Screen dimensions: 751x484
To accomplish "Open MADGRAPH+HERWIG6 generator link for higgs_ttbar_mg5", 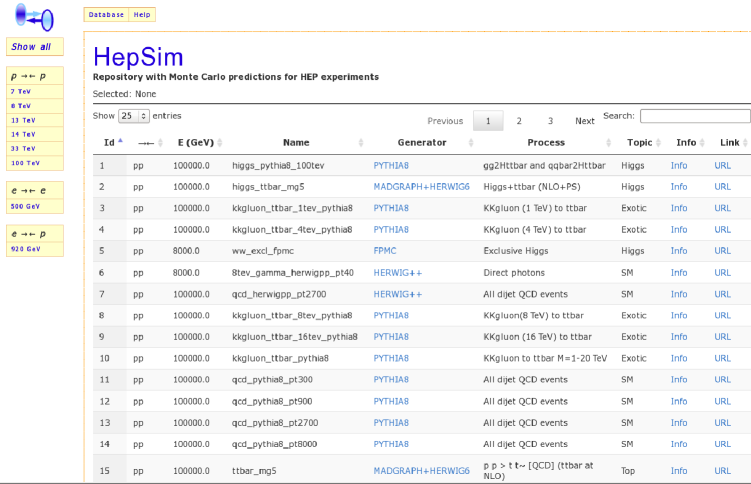I will [421, 187].
